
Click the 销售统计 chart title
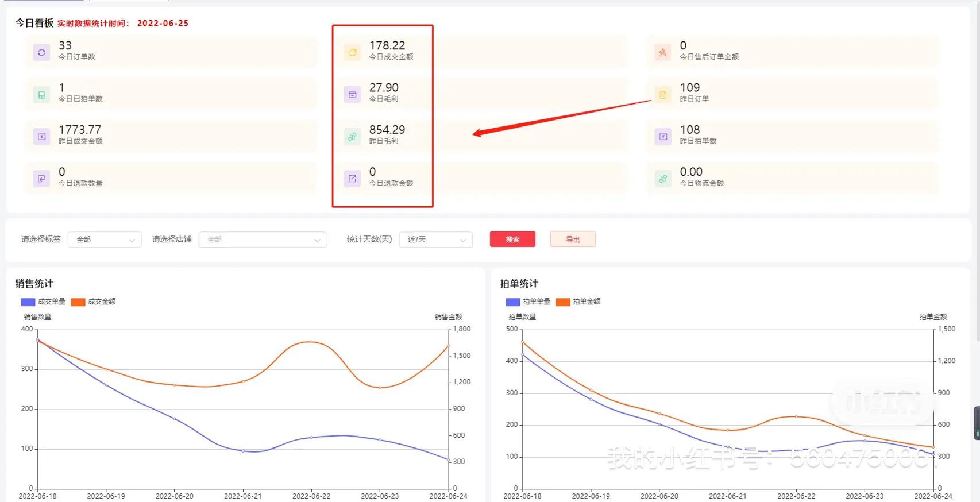click(34, 283)
